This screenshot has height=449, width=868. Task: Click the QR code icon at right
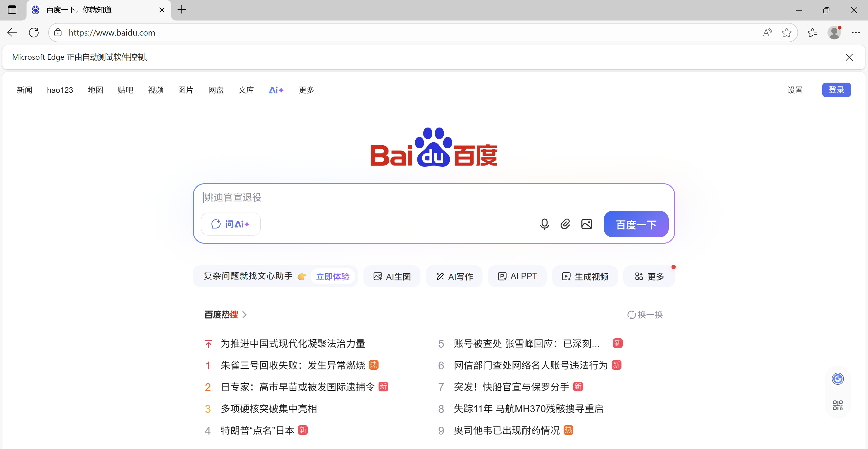point(838,406)
